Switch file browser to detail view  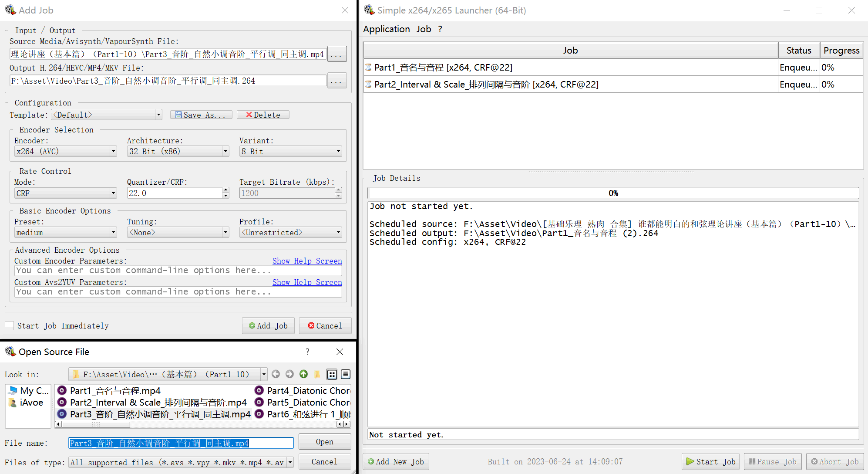click(346, 374)
